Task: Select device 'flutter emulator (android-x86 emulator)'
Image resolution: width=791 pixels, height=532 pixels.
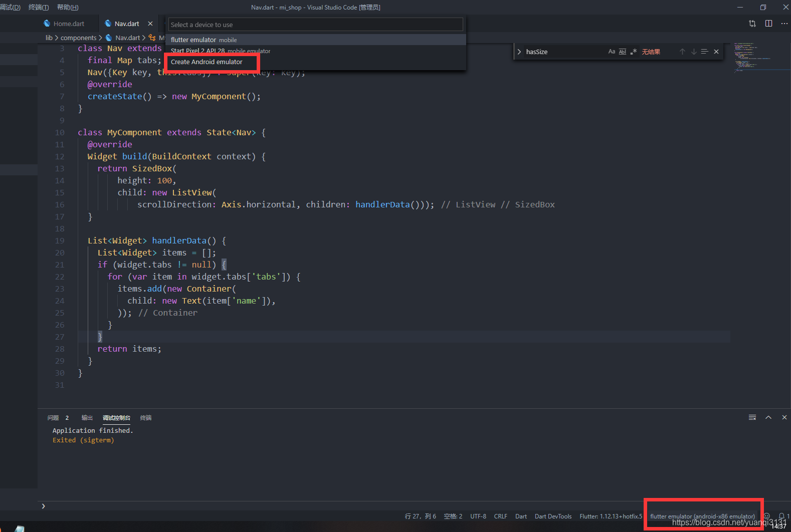Action: [x=702, y=516]
